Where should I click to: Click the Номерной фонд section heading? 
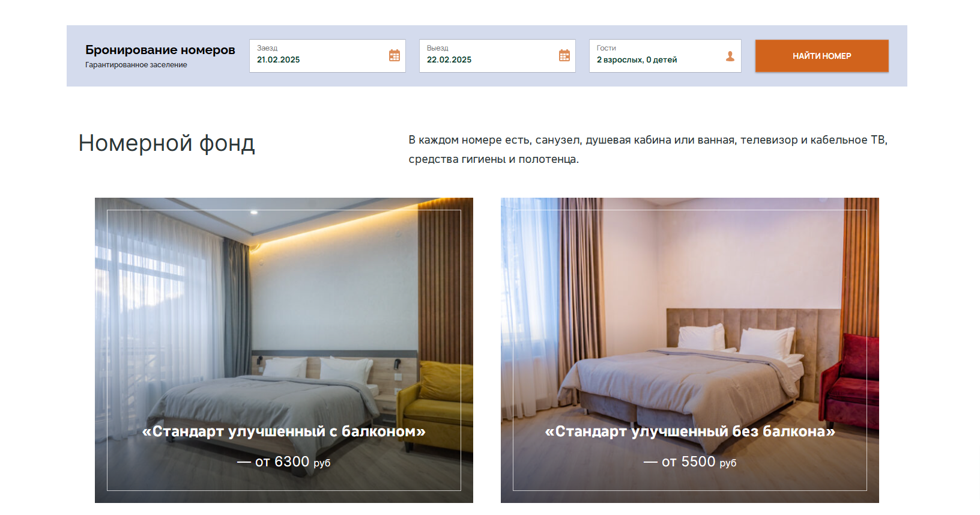tap(167, 144)
